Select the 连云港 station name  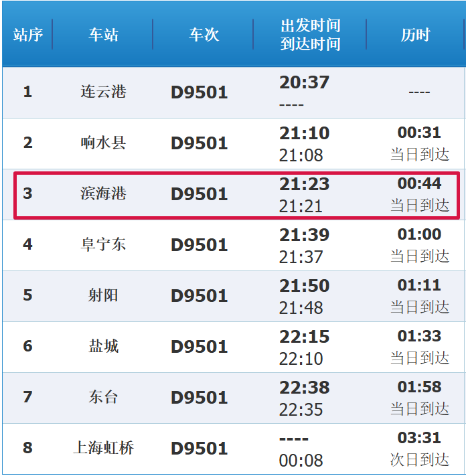click(103, 92)
